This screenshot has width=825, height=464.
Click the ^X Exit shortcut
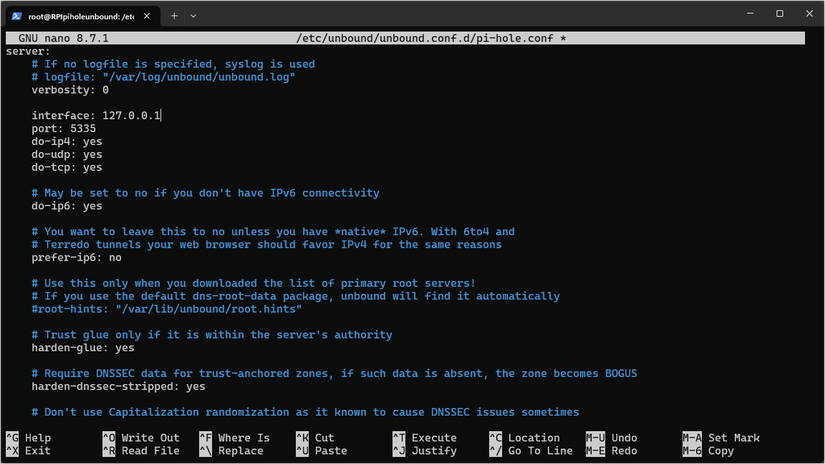coord(28,451)
